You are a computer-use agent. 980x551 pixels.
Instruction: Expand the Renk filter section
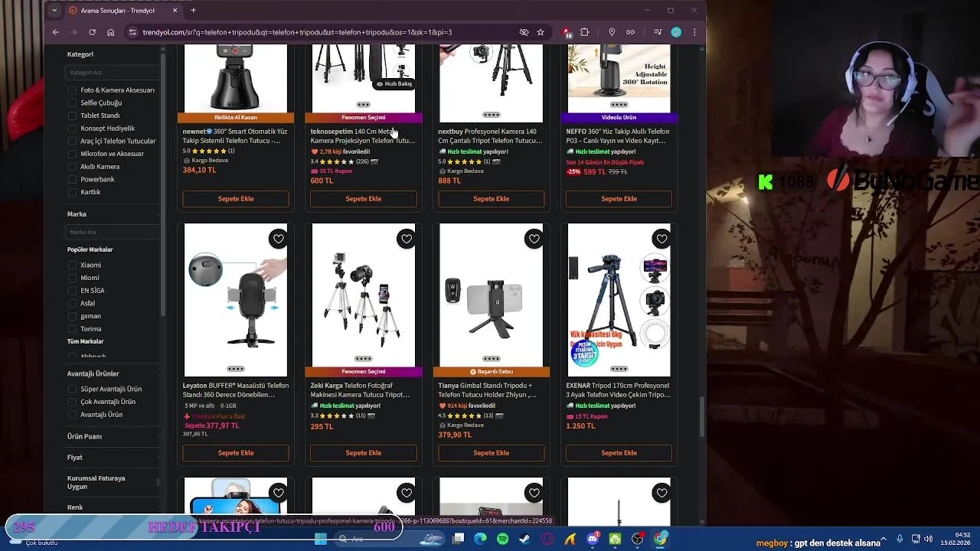[113, 507]
